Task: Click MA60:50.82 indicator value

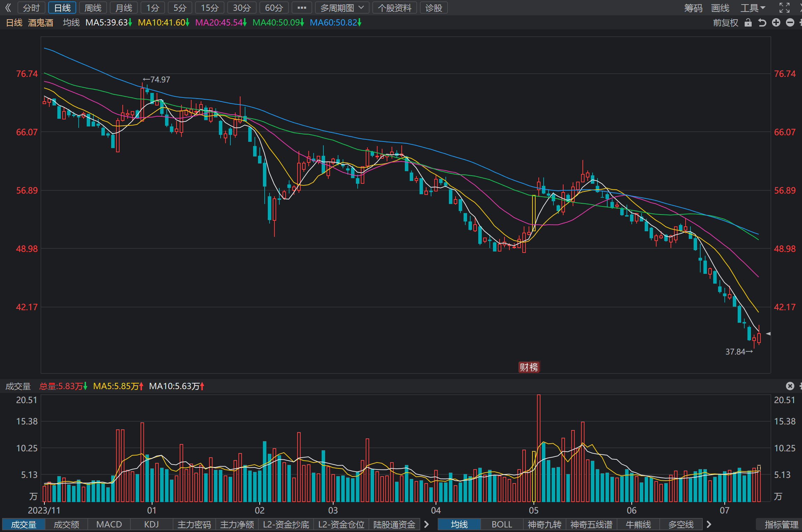Action: tap(336, 23)
